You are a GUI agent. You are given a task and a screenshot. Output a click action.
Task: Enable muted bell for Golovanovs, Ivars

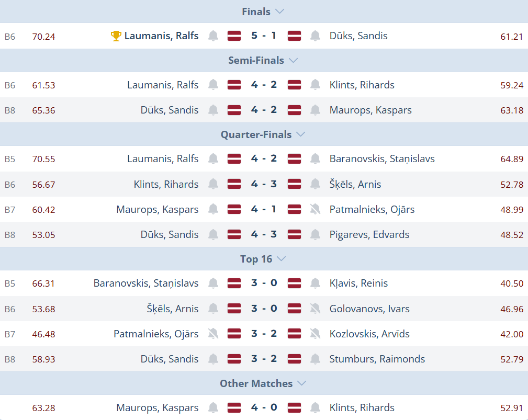315,309
